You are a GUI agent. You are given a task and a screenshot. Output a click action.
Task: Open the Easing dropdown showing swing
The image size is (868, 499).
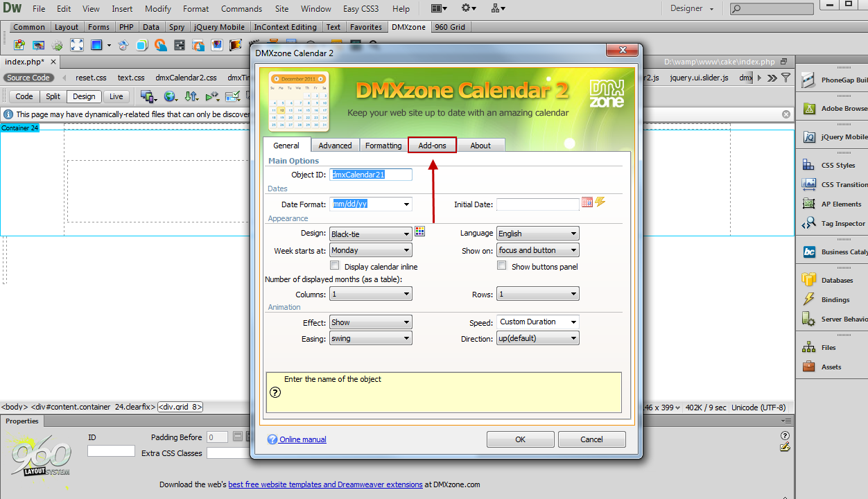[371, 339]
